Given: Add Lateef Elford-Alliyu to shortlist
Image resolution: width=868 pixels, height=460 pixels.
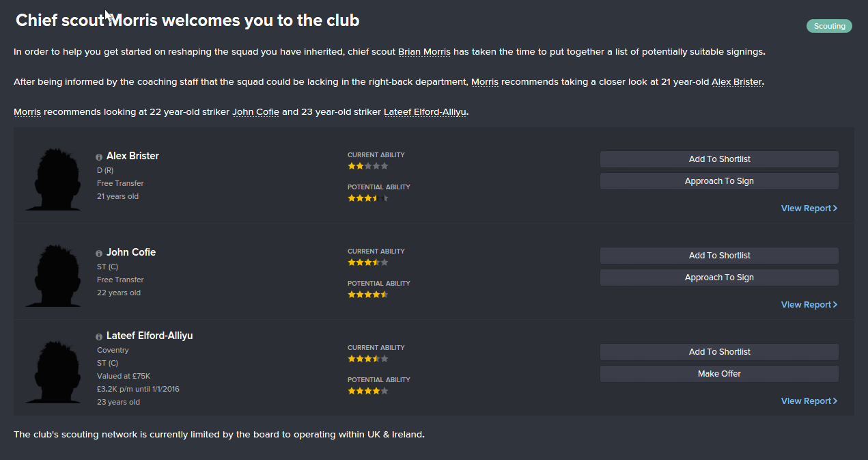Looking at the screenshot, I should pyautogui.click(x=719, y=352).
